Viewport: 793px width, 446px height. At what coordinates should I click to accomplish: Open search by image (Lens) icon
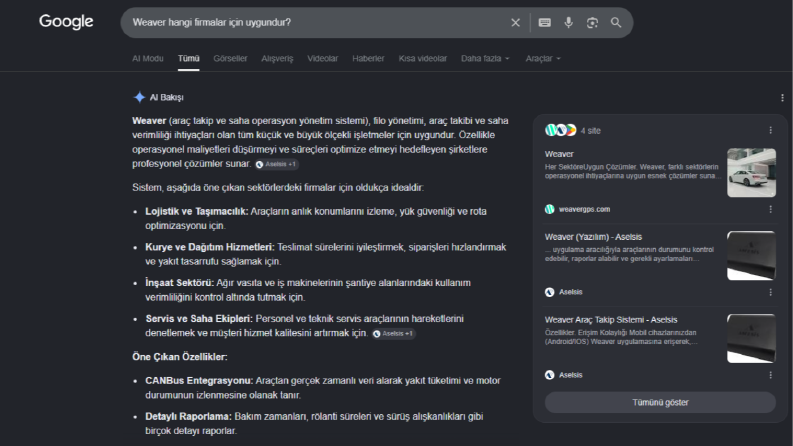[x=592, y=23]
